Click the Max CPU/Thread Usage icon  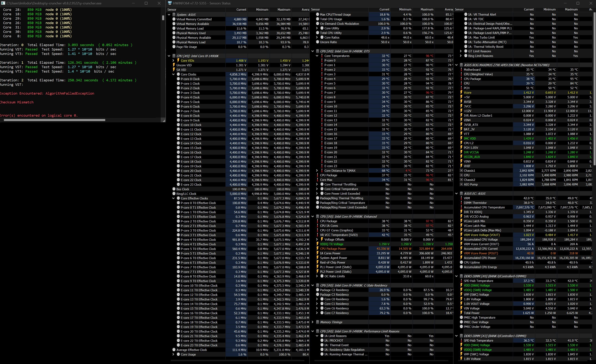317,15
